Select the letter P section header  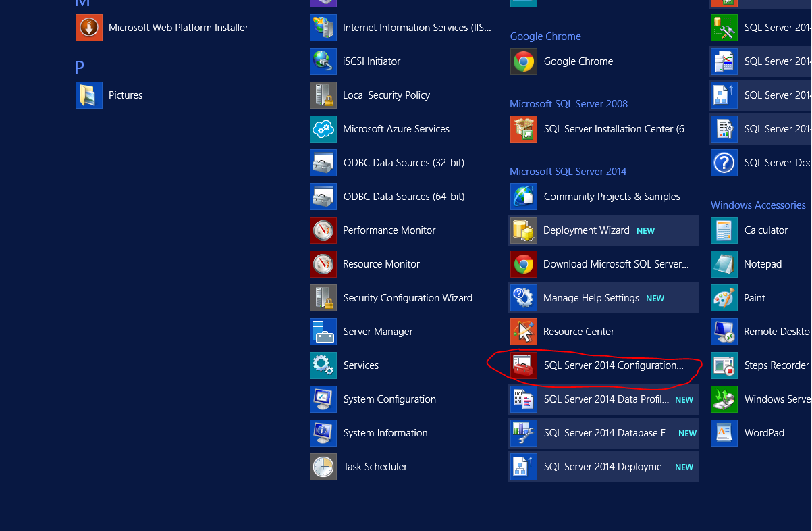[x=80, y=68]
